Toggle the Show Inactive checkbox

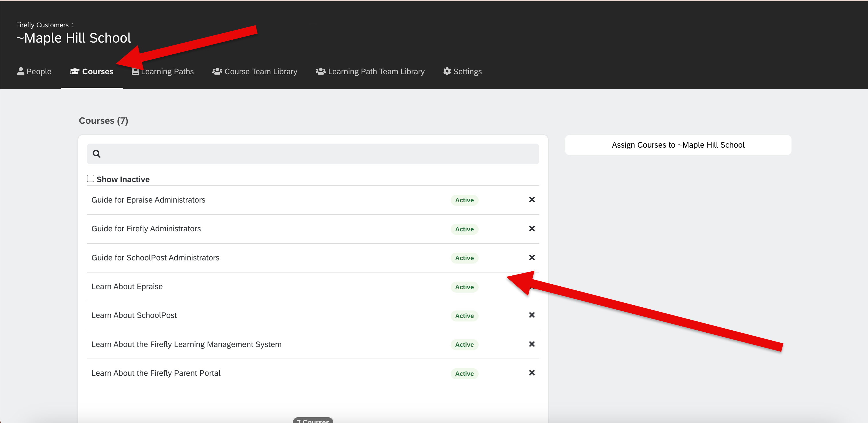coord(90,178)
